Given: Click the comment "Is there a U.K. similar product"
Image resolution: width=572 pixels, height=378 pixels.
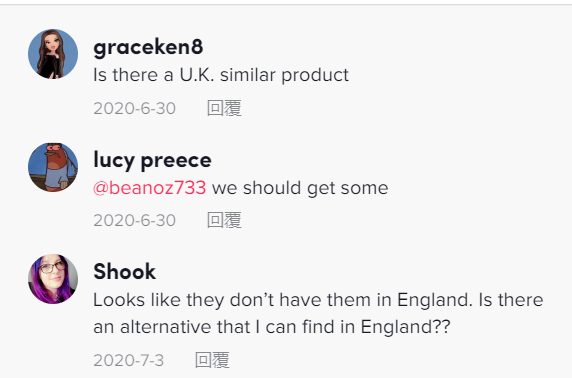Looking at the screenshot, I should tap(221, 75).
